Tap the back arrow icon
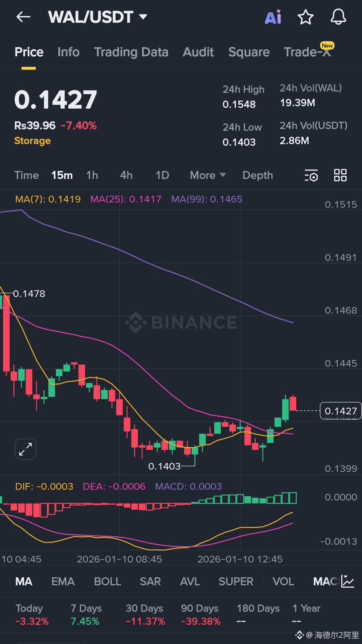 tap(23, 17)
